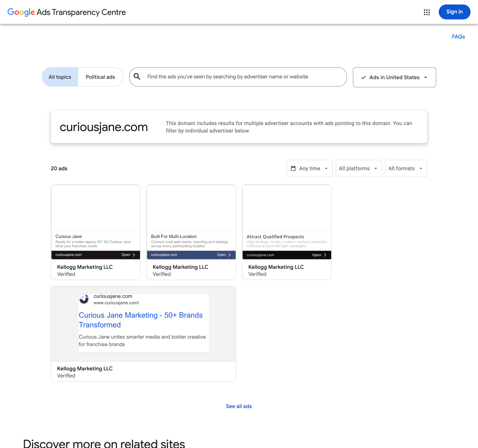Click the curiousjane.com domain heading
Image resolution: width=478 pixels, height=448 pixels.
tap(104, 127)
